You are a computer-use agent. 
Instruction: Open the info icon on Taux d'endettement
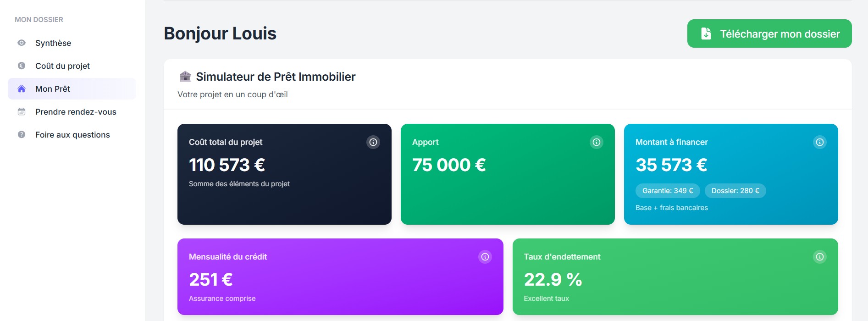tap(819, 257)
